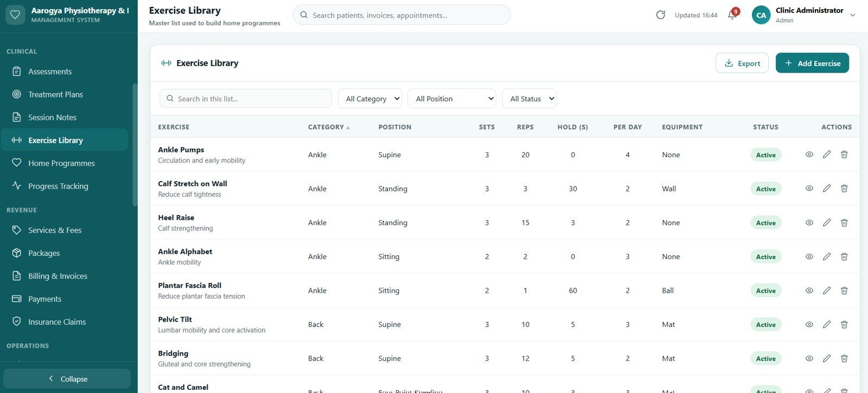Delete the Pelvic Tilt exercise
The image size is (868, 393).
844,325
